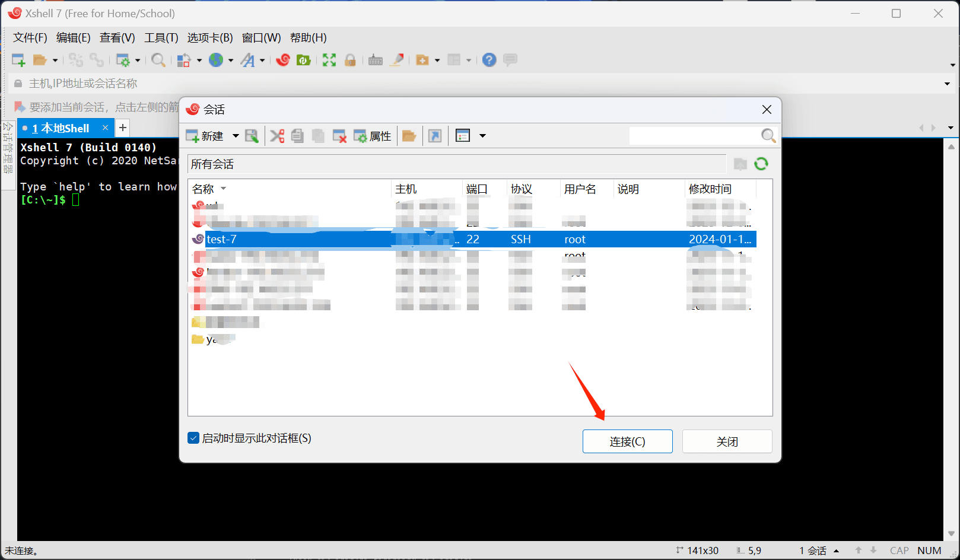Expand the view mode dropdown arrow in dialog

pyautogui.click(x=482, y=136)
